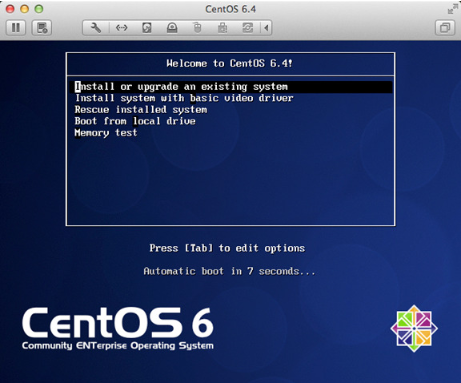The height and width of the screenshot is (383, 461).
Task: Click the CD/DVD drive icon
Action: (x=172, y=28)
